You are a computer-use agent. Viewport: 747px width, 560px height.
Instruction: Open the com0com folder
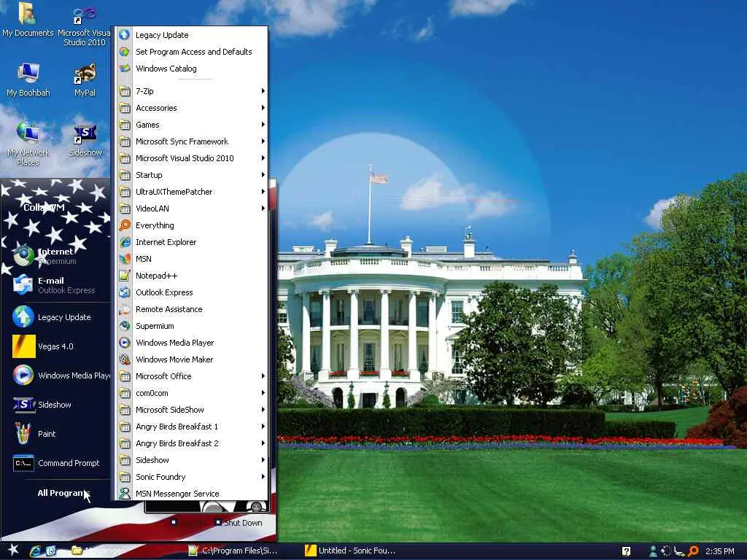coord(190,393)
